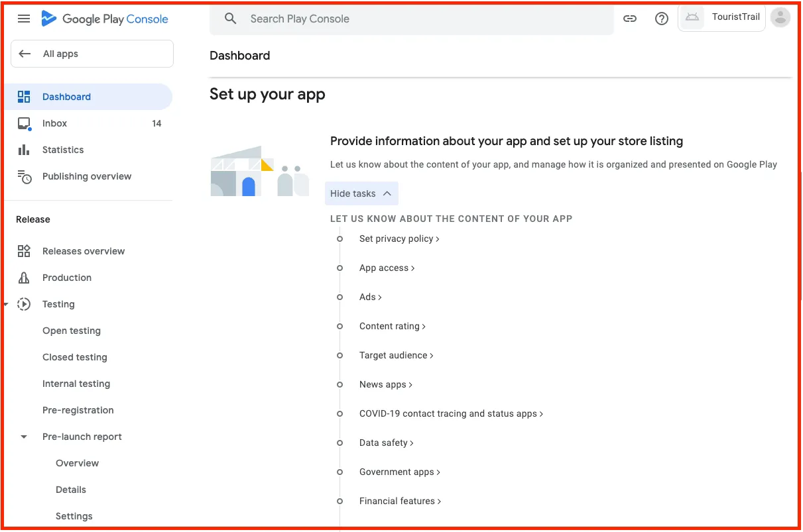
Task: Focus the Search Play Console field
Action: pyautogui.click(x=412, y=19)
